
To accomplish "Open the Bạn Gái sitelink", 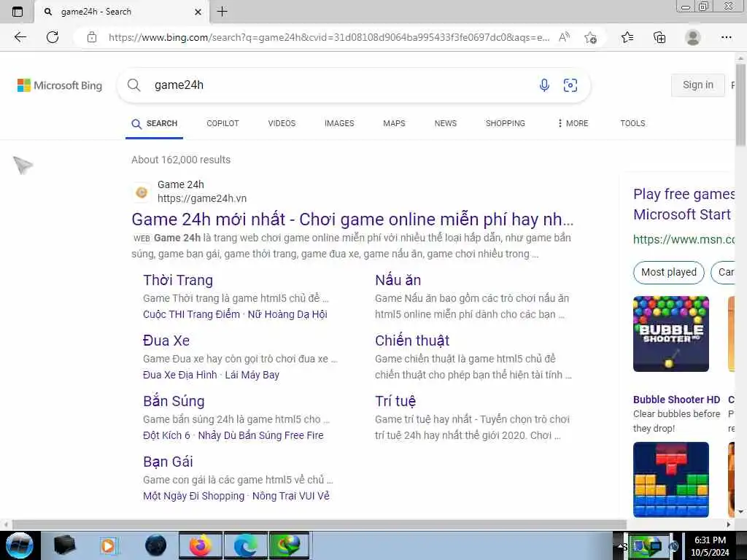I will point(168,462).
